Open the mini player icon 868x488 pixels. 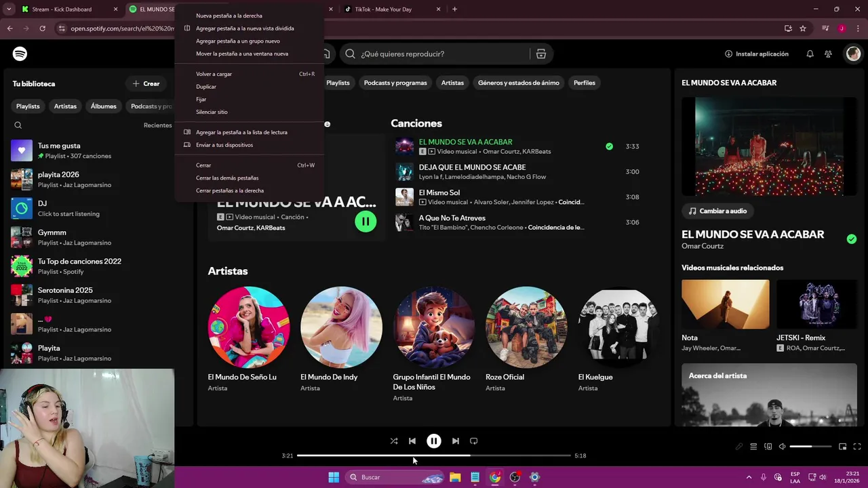[843, 447]
